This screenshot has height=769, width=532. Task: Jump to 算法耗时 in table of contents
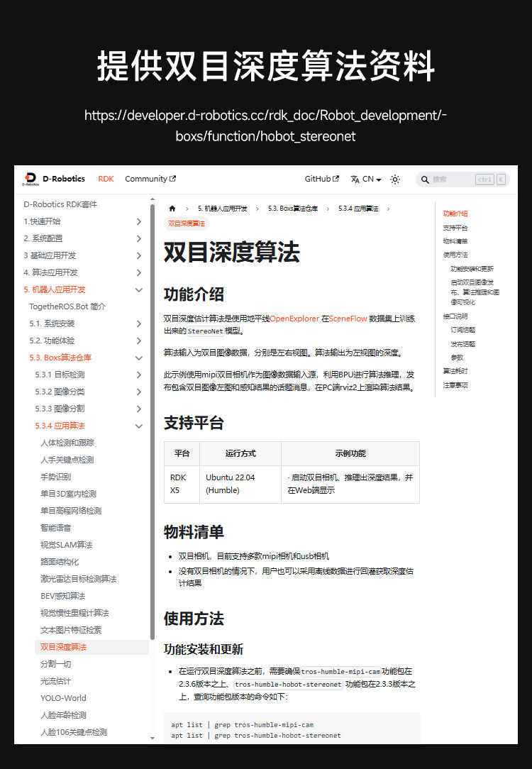coord(455,371)
